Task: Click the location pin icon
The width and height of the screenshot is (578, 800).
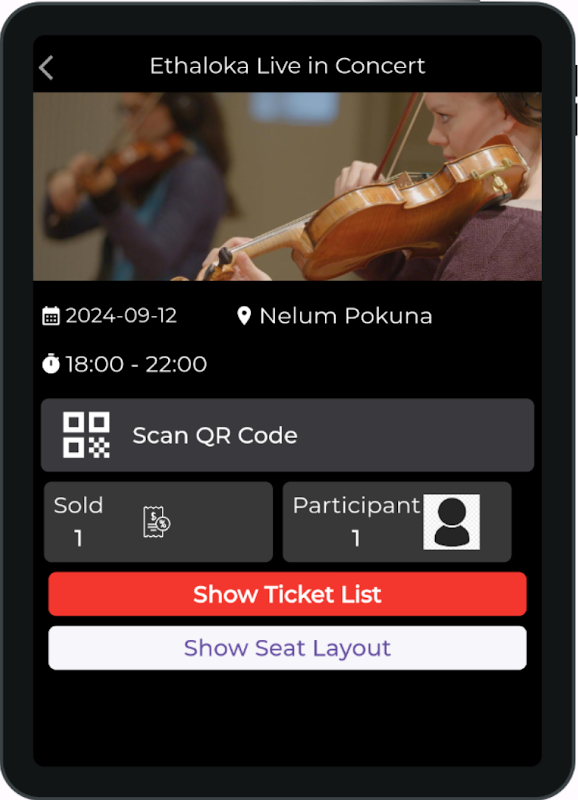Action: click(x=244, y=316)
